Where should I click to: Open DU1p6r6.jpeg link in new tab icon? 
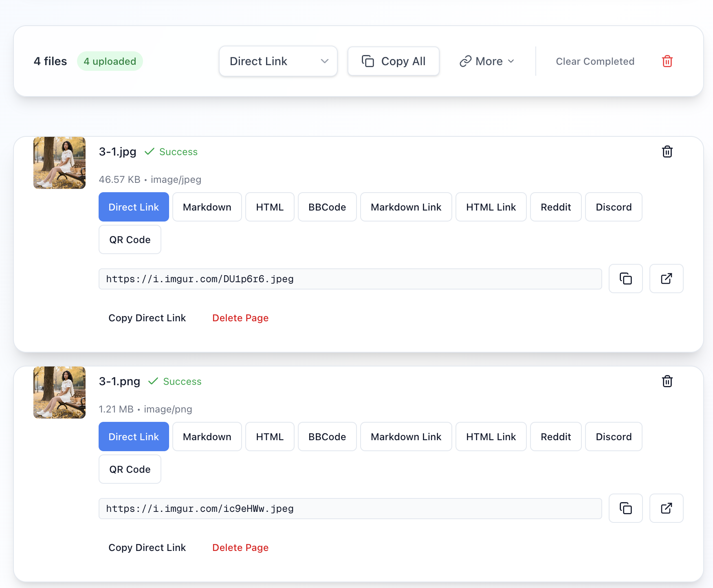click(666, 279)
